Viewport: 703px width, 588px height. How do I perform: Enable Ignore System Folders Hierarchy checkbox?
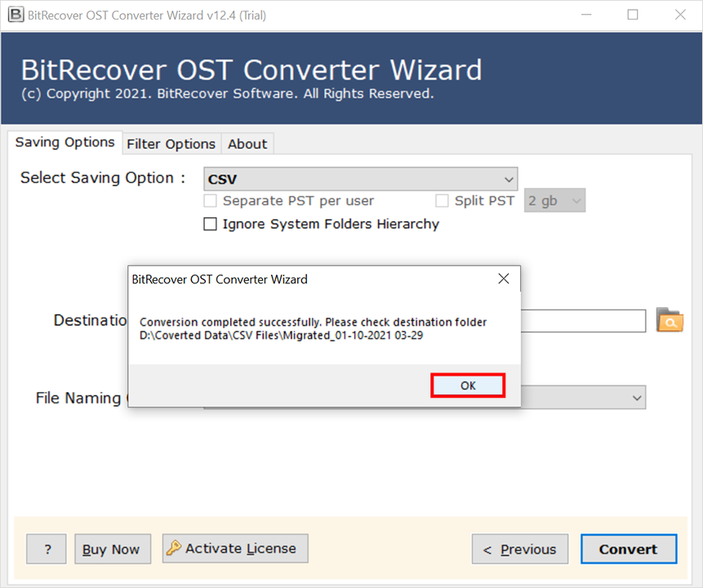pyautogui.click(x=210, y=224)
